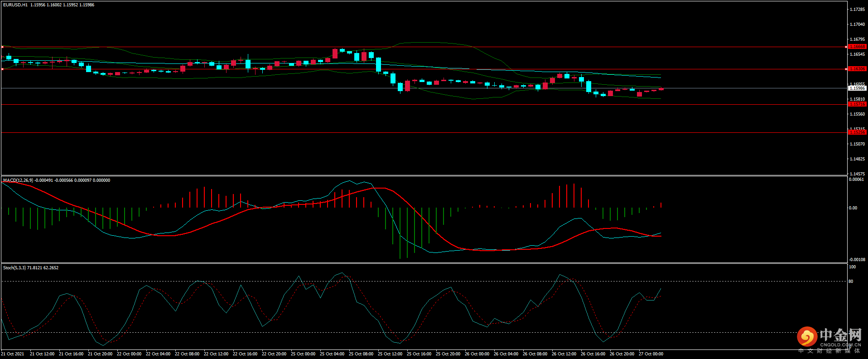Viewport: 868px width, 359px height.
Task: Click the 1.15070 price scale value
Action: click(x=857, y=144)
